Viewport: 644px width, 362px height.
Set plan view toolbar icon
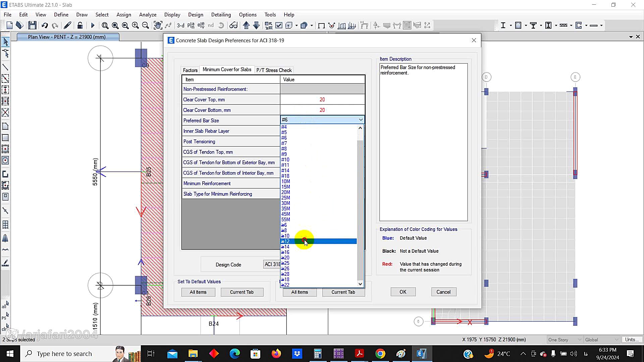pos(191,25)
